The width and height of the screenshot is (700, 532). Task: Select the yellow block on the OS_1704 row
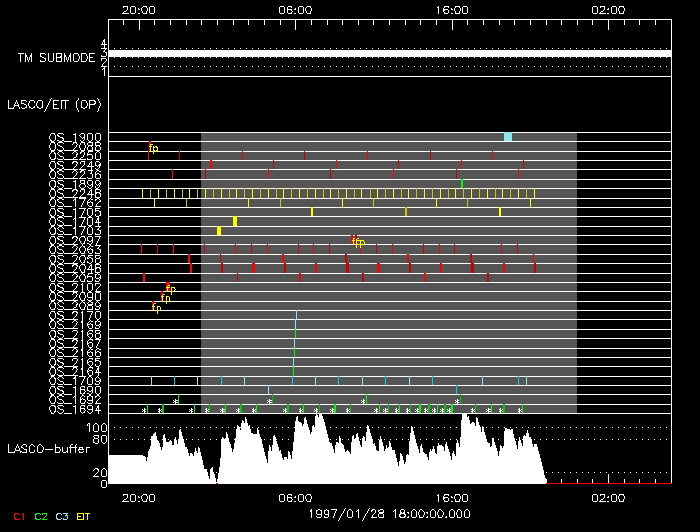tap(235, 221)
